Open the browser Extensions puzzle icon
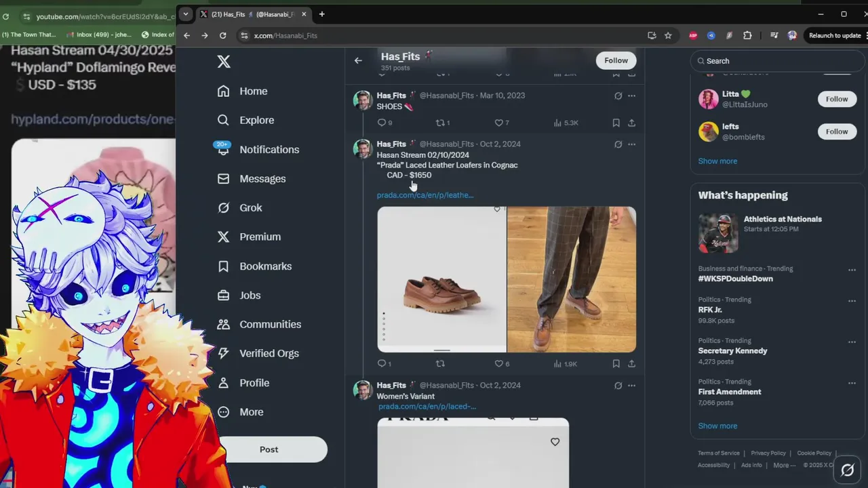Viewport: 868px width, 488px height. (x=747, y=36)
